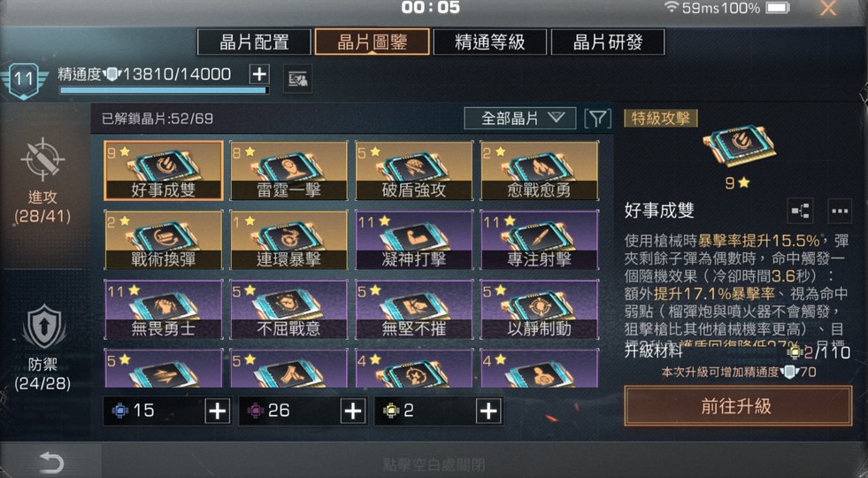
Task: Open the chip relation tree icon
Action: tap(800, 211)
